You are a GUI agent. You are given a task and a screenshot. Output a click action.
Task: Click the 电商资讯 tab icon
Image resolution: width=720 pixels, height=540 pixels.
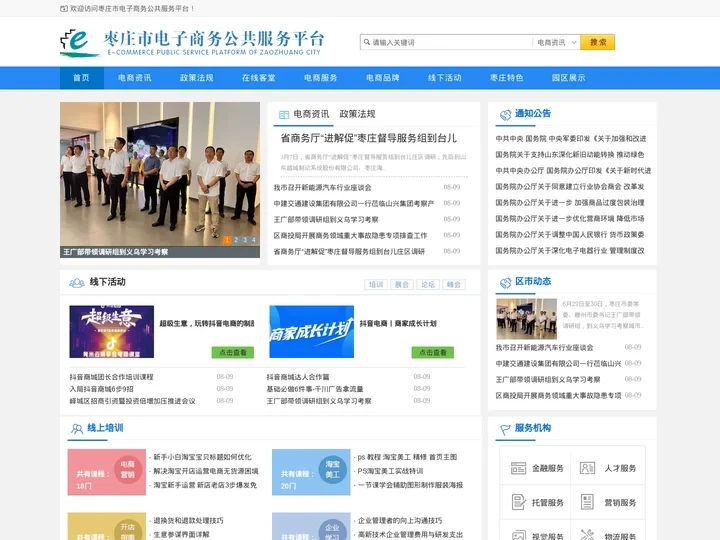coord(284,115)
